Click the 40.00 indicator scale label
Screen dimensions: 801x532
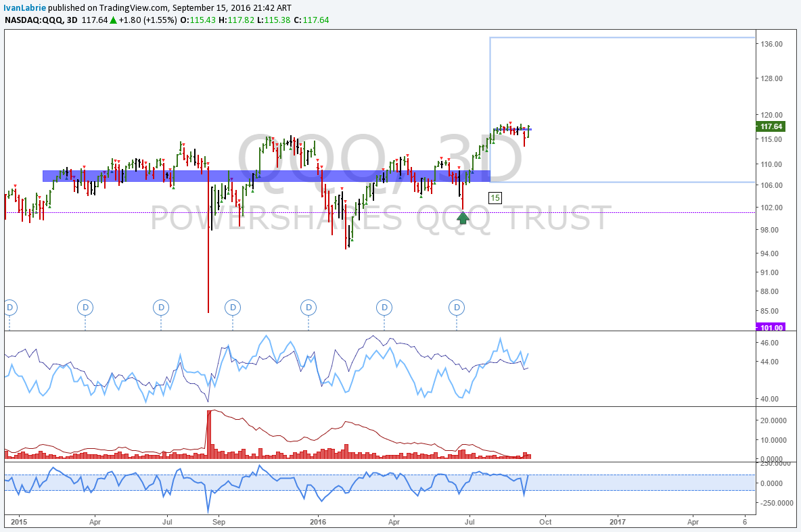769,399
